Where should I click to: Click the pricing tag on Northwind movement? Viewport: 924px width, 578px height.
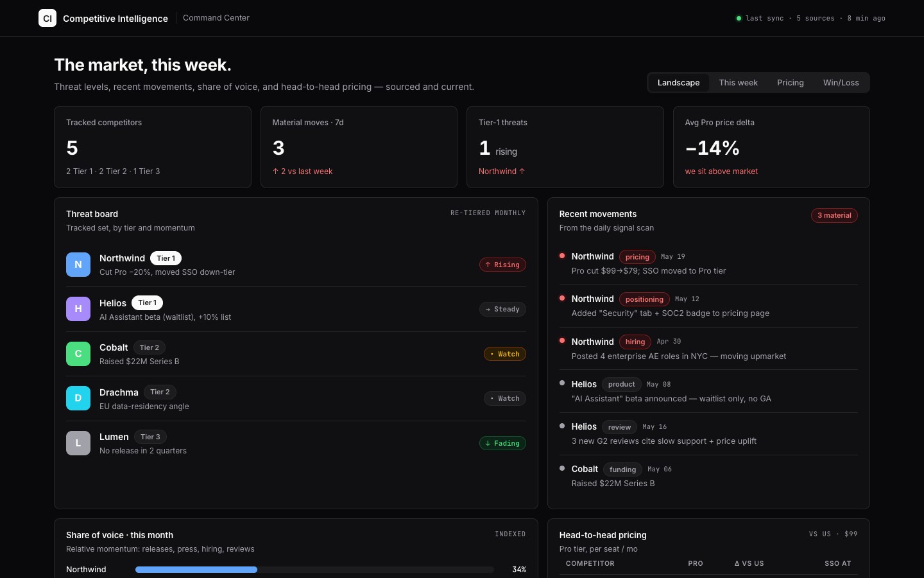click(637, 257)
